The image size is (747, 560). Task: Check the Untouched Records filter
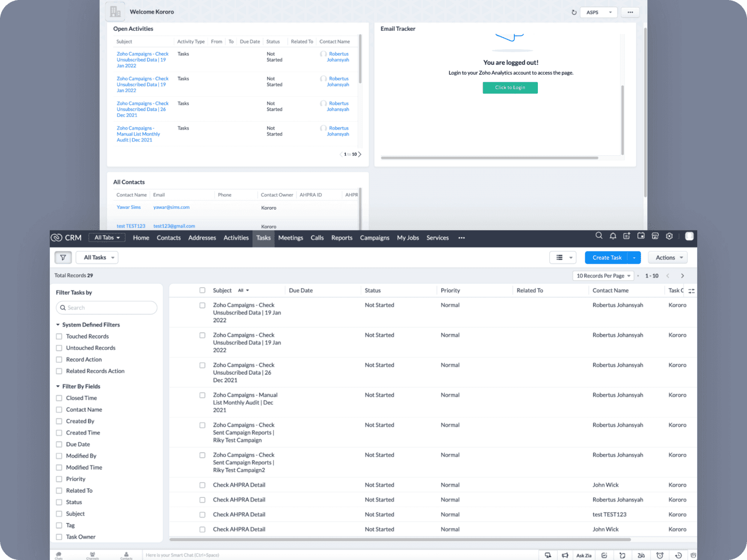tap(59, 348)
